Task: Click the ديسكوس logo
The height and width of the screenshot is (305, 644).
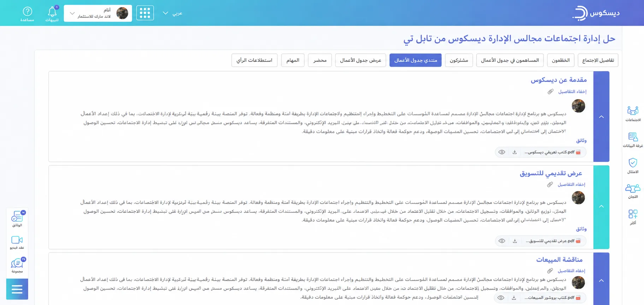Action: (596, 13)
